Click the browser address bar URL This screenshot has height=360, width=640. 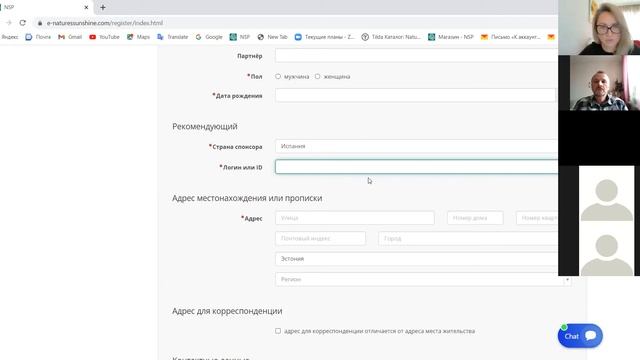pyautogui.click(x=104, y=23)
